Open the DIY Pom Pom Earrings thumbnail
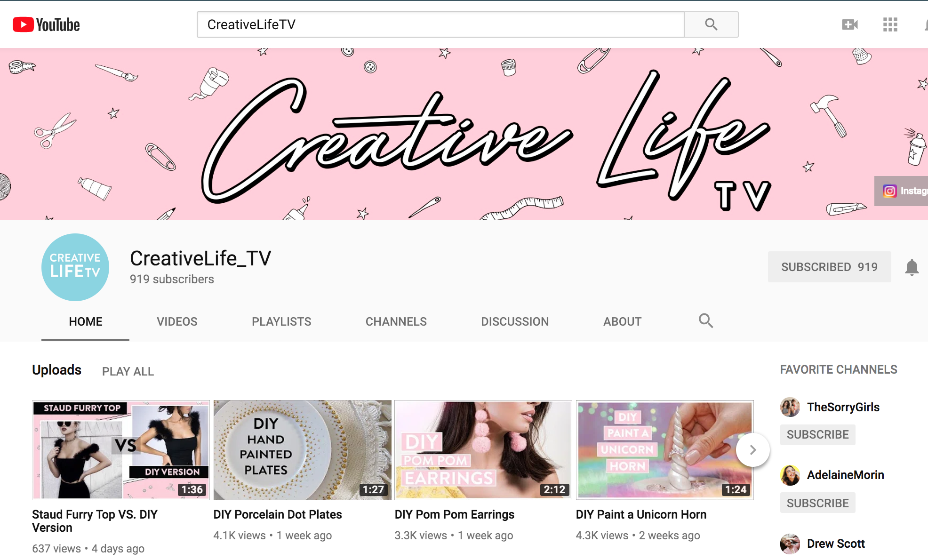 tap(483, 450)
